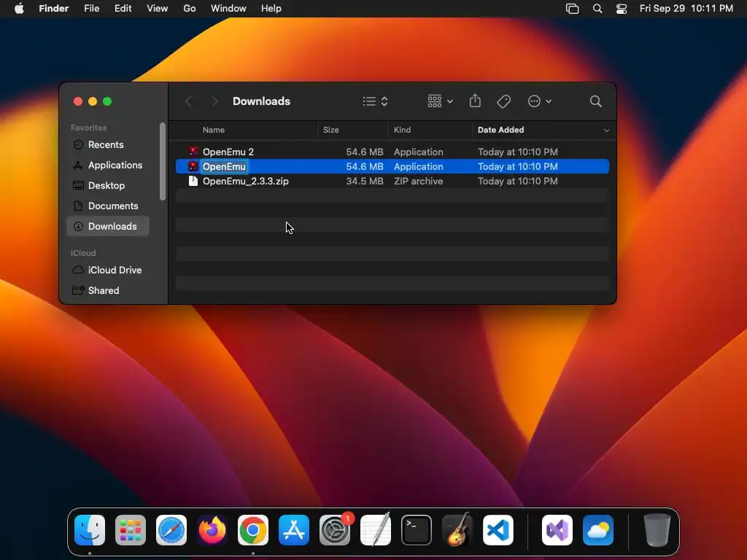This screenshot has width=747, height=560.
Task: Click the OpenEmu 2 application icon
Action: coord(193,152)
